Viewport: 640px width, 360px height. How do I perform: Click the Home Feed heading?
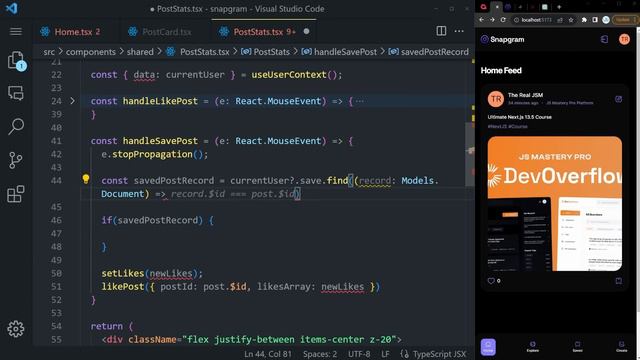(x=501, y=70)
